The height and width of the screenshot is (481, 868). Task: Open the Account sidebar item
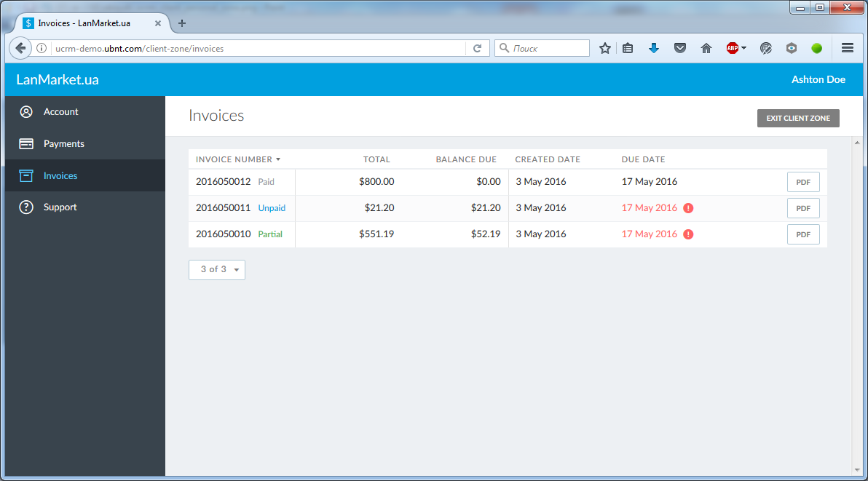60,112
